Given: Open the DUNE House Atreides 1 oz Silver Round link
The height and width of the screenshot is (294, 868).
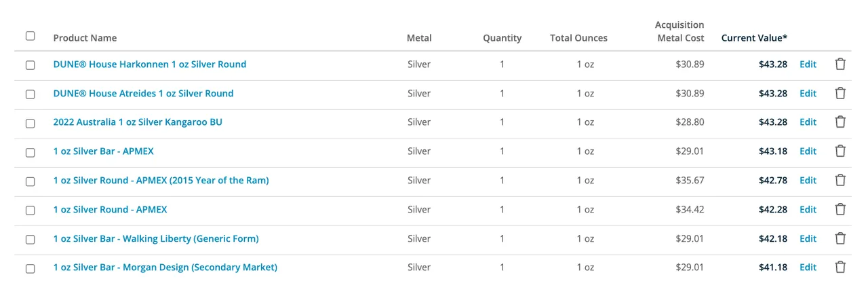Looking at the screenshot, I should 143,94.
